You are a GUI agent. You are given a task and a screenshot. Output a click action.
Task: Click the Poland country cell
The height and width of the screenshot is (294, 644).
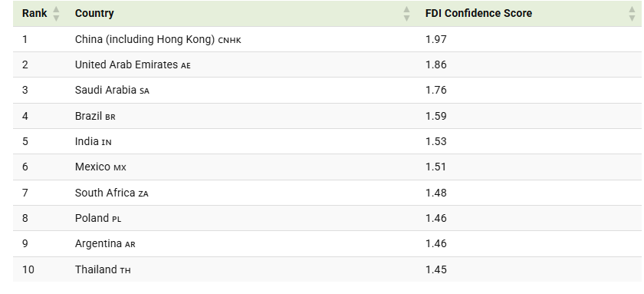[x=98, y=218]
